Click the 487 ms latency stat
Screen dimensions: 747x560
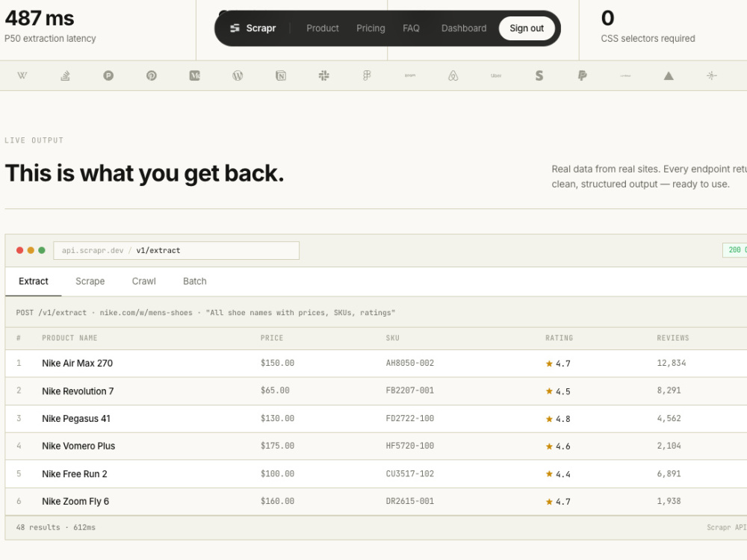(x=40, y=19)
